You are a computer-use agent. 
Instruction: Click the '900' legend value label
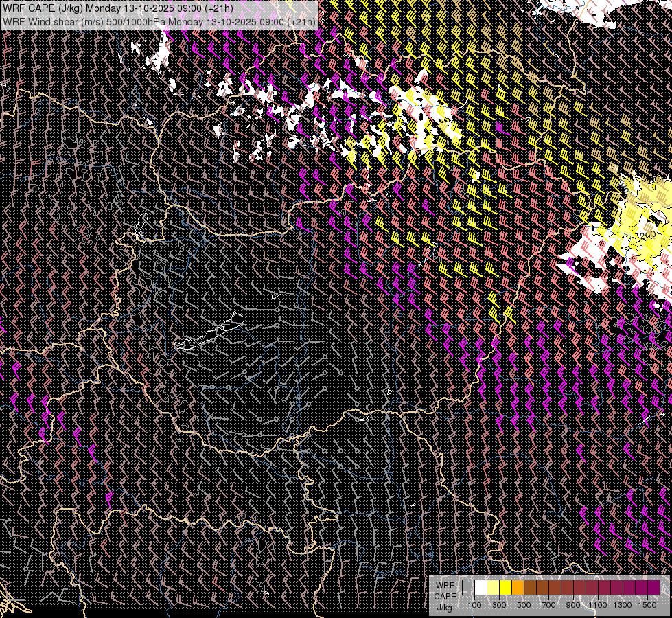573,605
